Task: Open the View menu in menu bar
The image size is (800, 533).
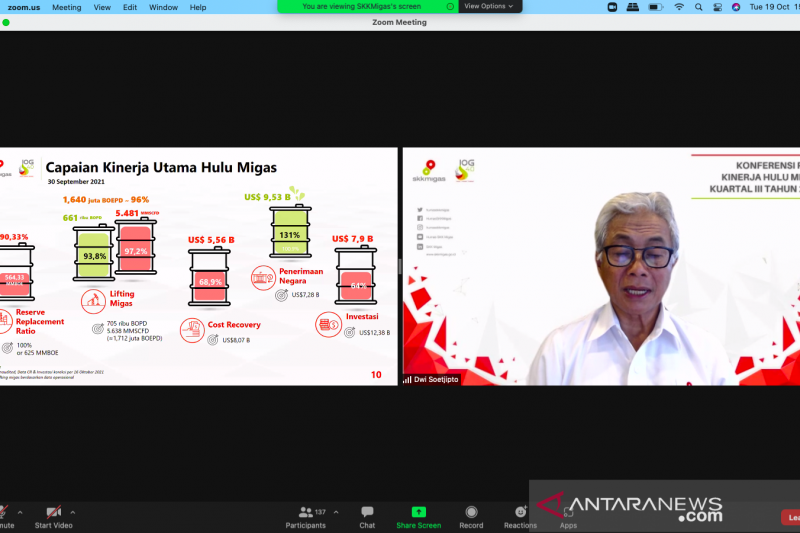Action: (x=102, y=7)
